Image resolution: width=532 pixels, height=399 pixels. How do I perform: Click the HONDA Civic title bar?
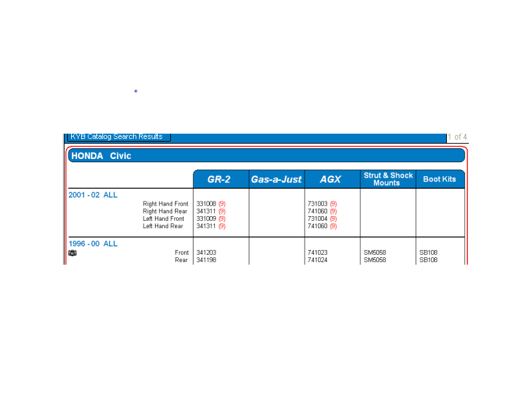click(266, 156)
